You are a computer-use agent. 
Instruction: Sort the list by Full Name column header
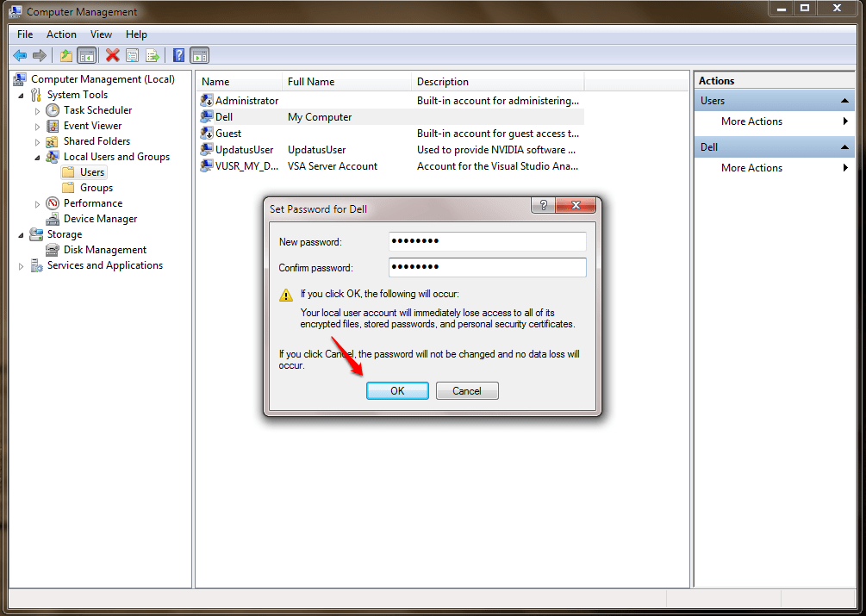[347, 82]
